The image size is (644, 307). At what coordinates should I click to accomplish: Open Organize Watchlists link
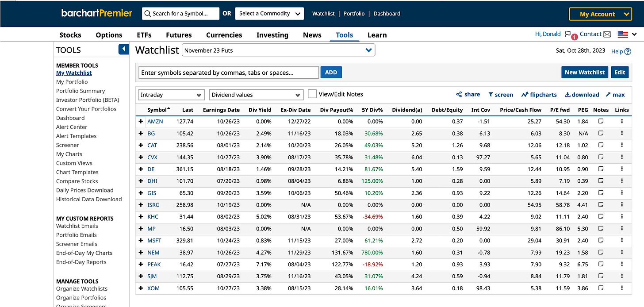click(82, 288)
